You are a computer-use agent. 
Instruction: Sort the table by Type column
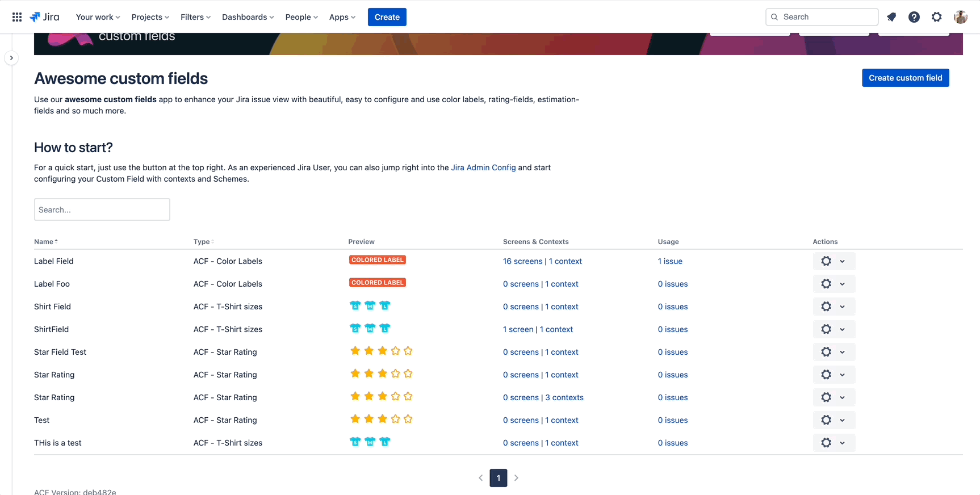(203, 242)
